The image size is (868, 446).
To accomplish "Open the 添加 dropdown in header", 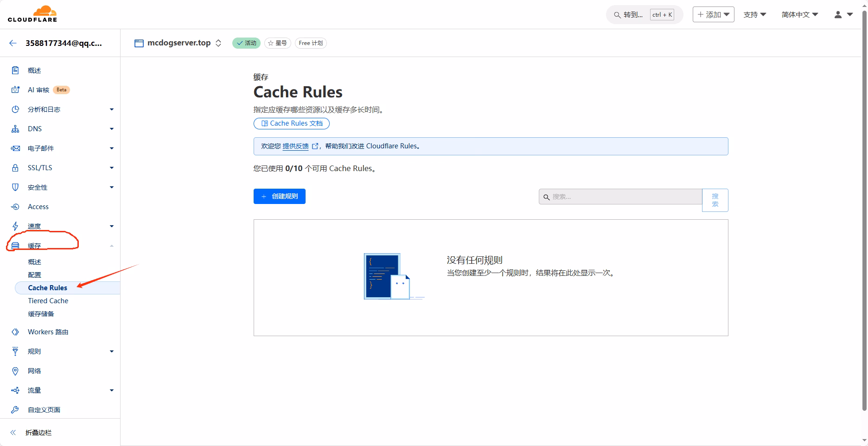I will [x=713, y=15].
